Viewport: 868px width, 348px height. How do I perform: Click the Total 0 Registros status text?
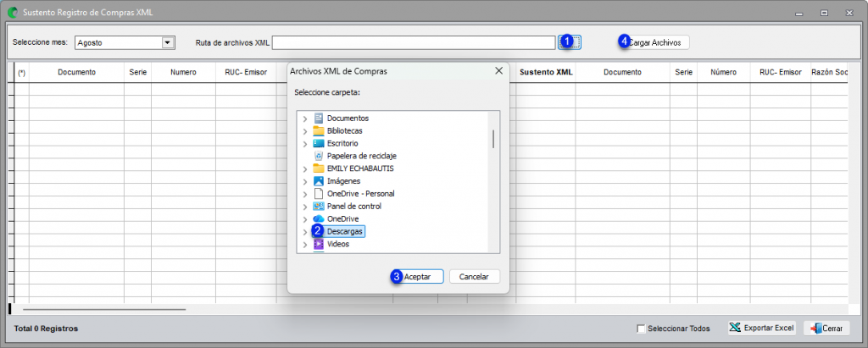click(46, 329)
